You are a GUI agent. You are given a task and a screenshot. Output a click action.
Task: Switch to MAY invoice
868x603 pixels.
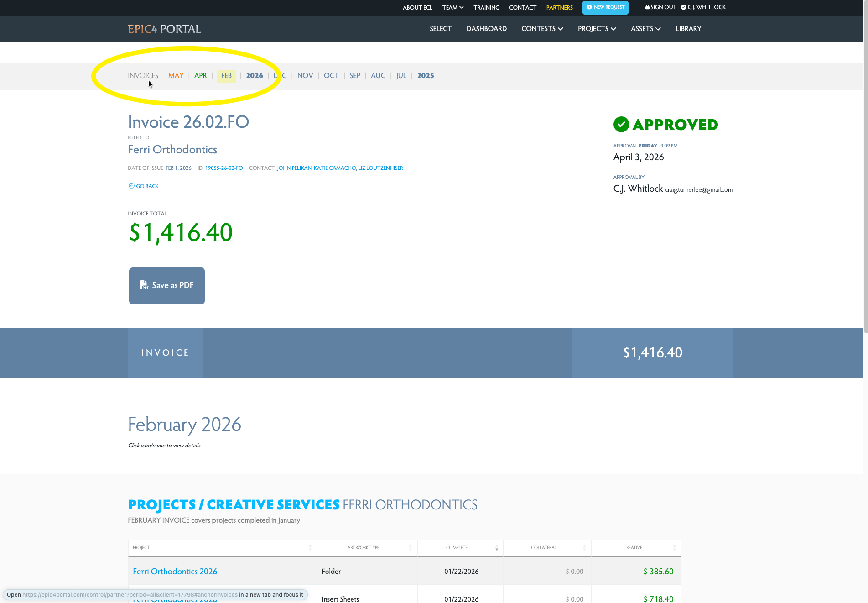tap(176, 76)
